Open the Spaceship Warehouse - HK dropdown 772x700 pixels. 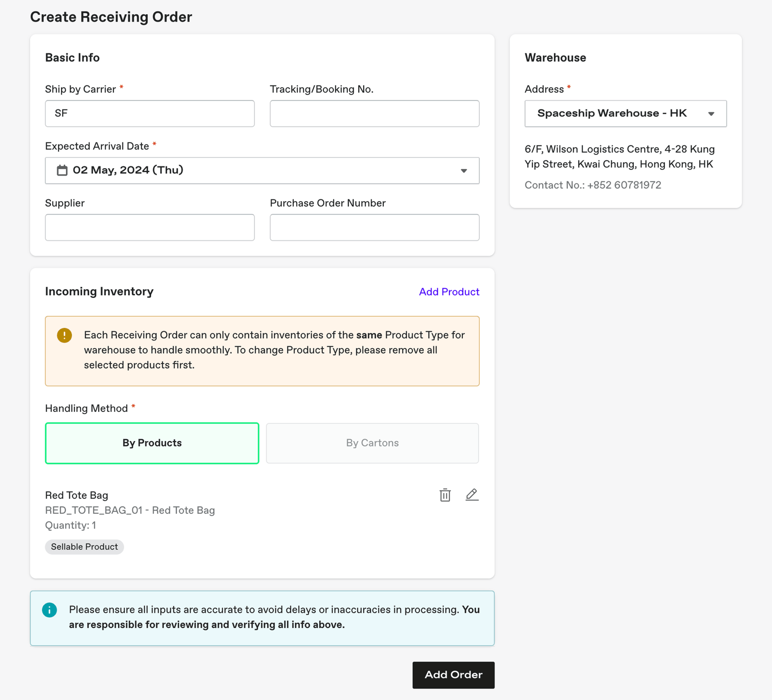pyautogui.click(x=625, y=114)
